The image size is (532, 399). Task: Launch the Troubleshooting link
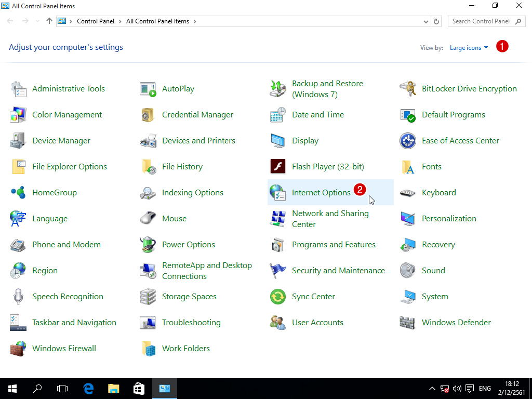191,322
